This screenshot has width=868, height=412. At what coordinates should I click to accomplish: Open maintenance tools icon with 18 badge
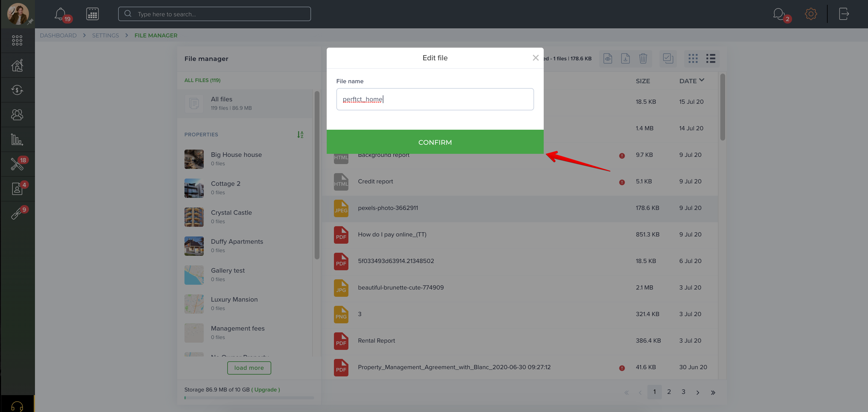[x=17, y=164]
